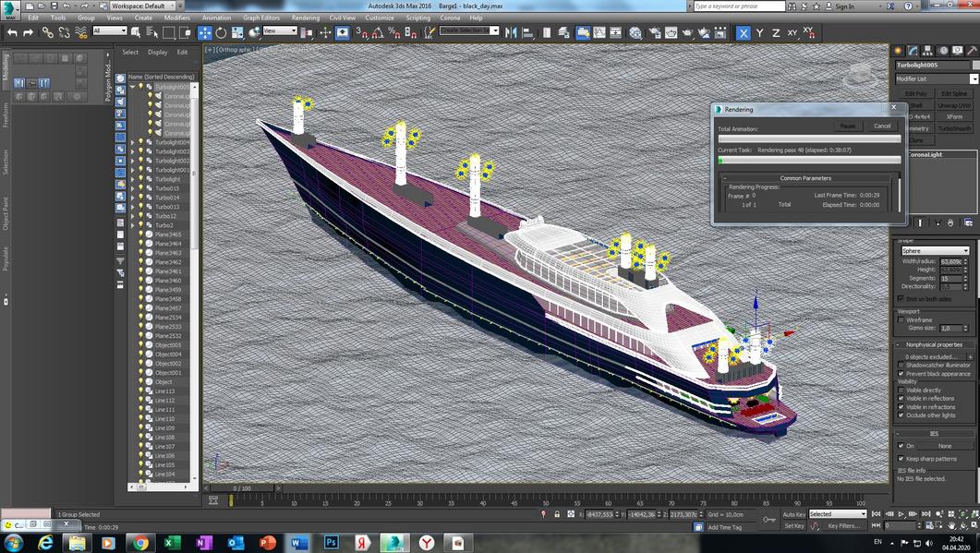Viewport: 980px width, 553px height.
Task: Uncheck Prevent black appearance
Action: click(901, 373)
